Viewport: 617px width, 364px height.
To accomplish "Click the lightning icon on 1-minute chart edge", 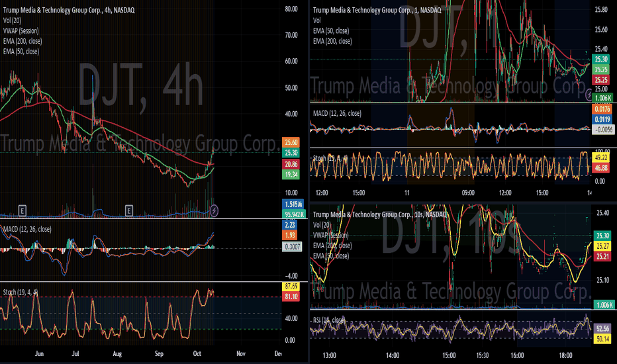I will pos(589,95).
